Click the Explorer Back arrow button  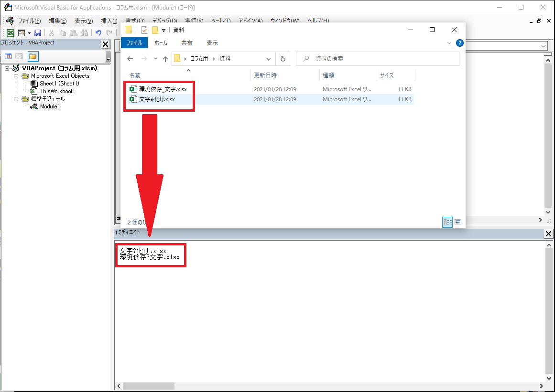click(130, 59)
